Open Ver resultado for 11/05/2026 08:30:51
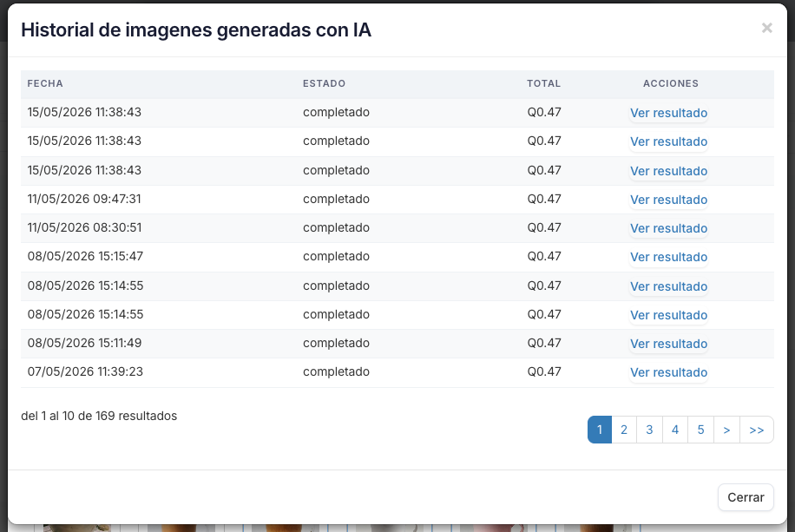The image size is (795, 532). 668,229
